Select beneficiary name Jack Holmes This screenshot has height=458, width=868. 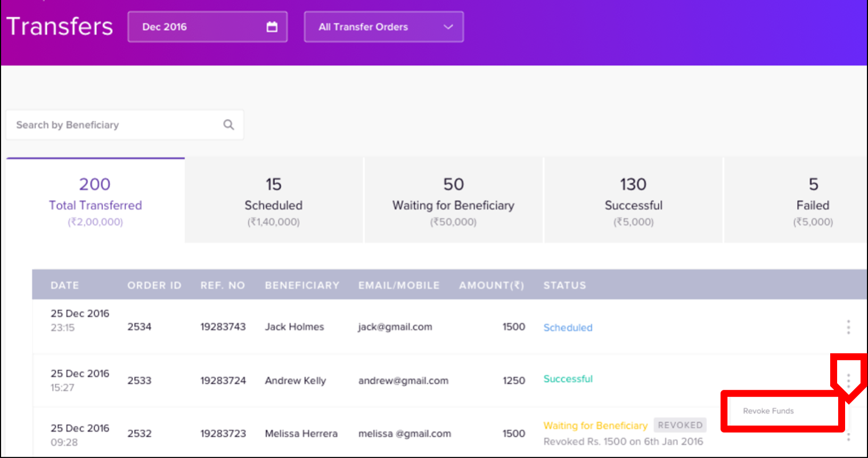[294, 327]
